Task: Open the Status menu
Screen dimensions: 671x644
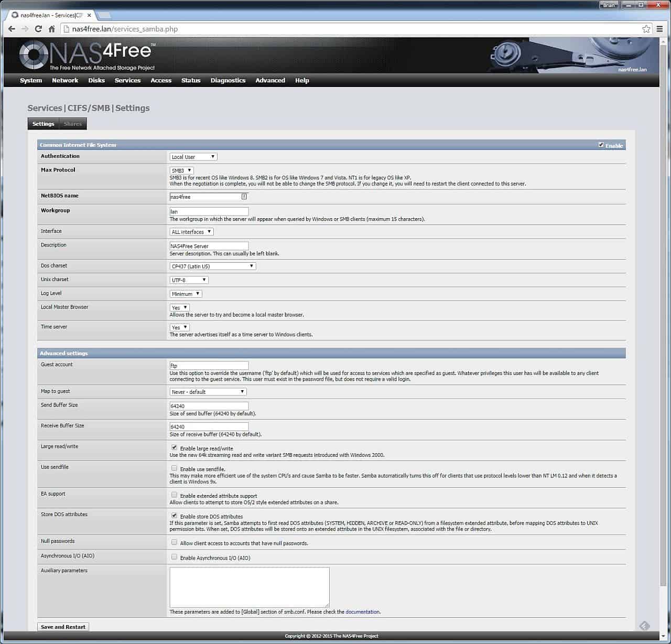Action: click(x=191, y=80)
